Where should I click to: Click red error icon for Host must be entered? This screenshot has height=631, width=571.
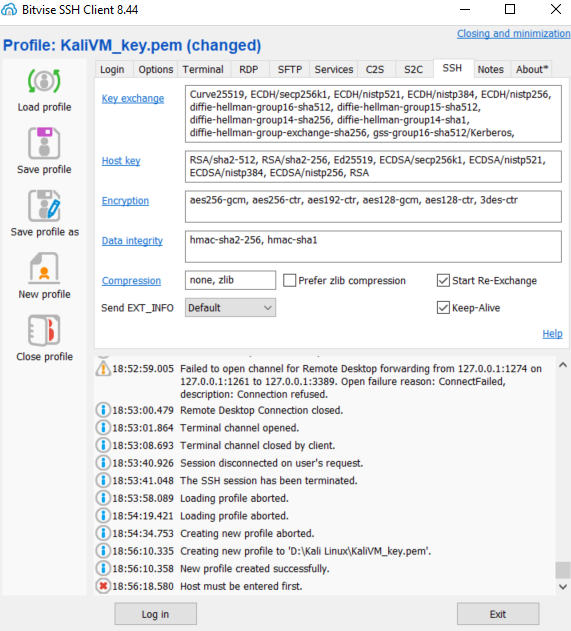pyautogui.click(x=103, y=586)
